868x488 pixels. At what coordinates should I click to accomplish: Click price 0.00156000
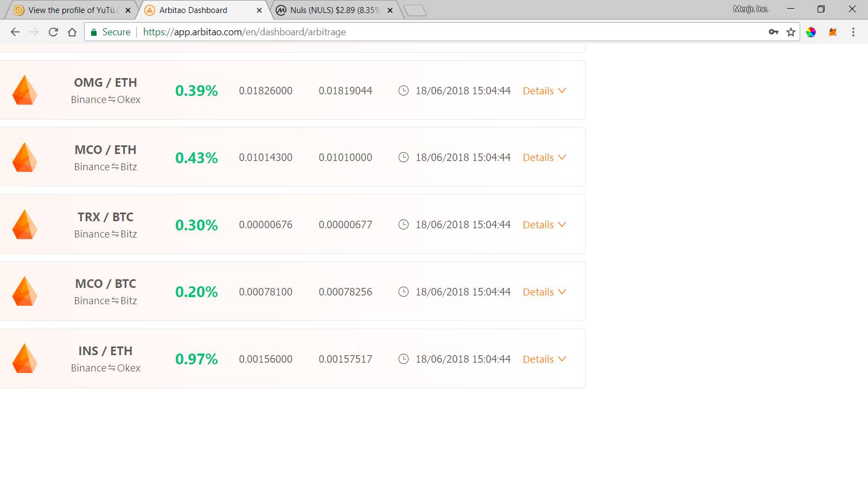(x=266, y=359)
